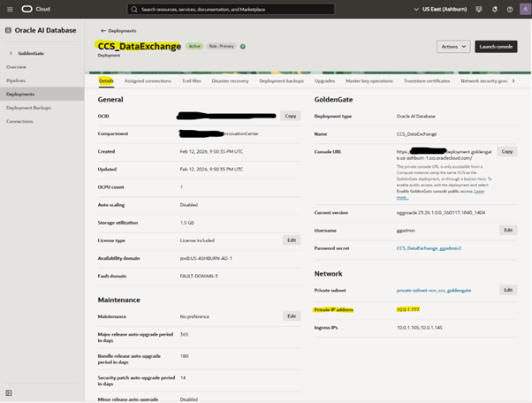Return to Deployments breadcrumb link

coord(122,31)
